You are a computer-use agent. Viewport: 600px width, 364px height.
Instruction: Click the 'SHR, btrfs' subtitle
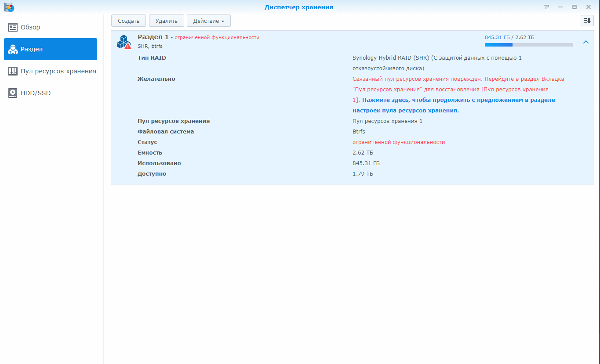click(150, 46)
